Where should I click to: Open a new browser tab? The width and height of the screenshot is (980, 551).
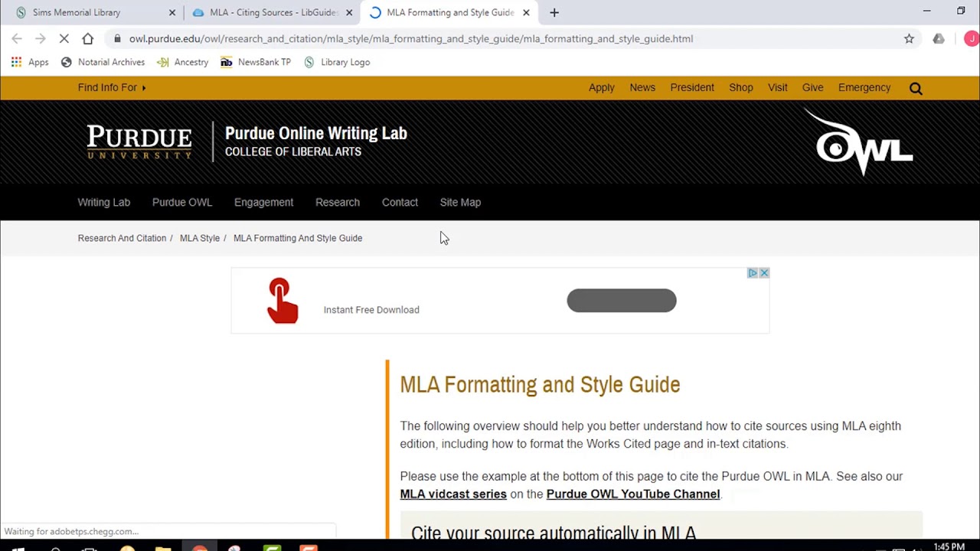(x=554, y=12)
